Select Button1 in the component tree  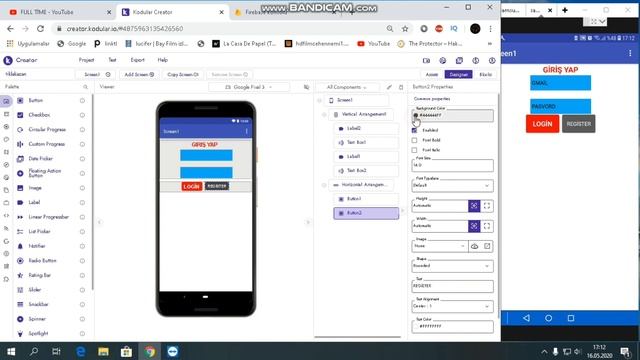point(366,199)
